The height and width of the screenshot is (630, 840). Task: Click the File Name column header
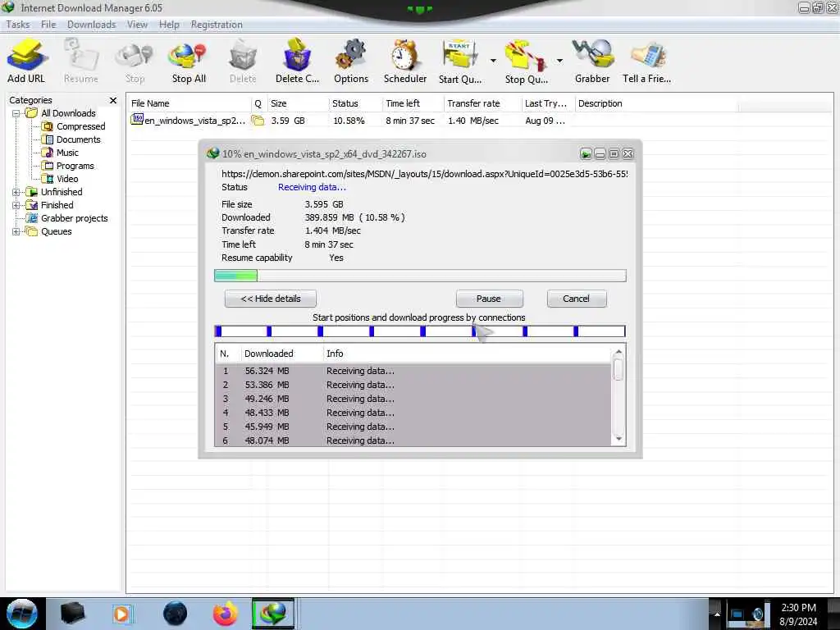pos(189,103)
